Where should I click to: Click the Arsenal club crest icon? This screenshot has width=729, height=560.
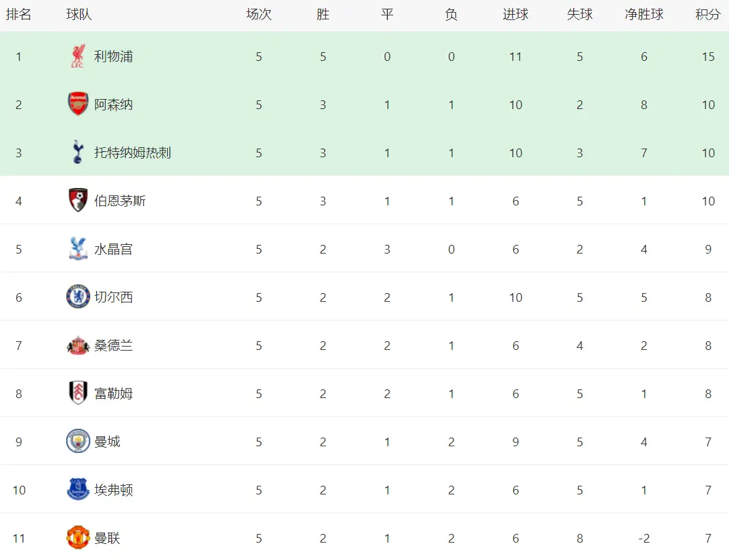pyautogui.click(x=78, y=104)
